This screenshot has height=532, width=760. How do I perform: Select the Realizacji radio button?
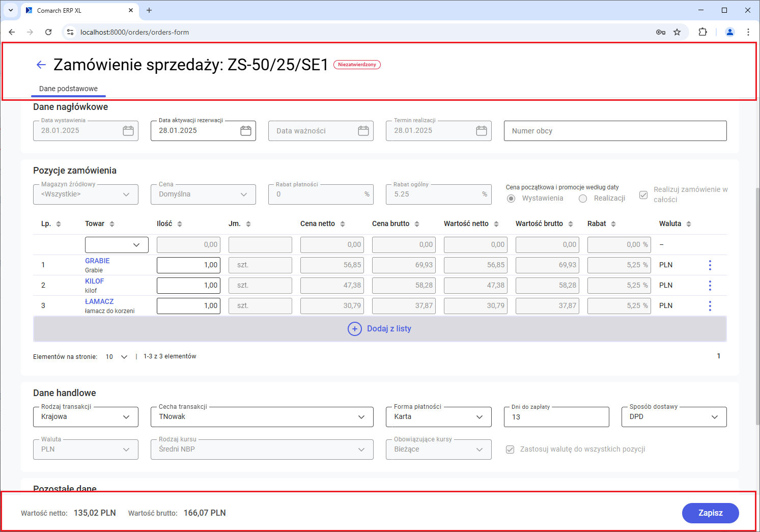[583, 199]
